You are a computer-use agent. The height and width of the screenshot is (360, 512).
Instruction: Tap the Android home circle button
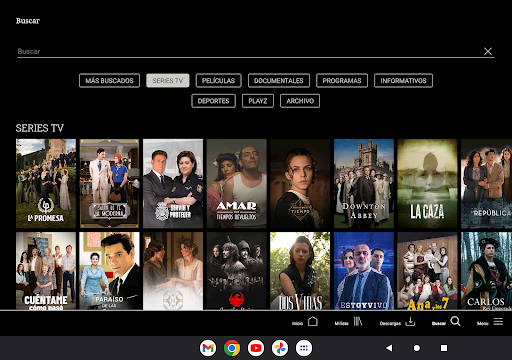pyautogui.click(x=417, y=348)
